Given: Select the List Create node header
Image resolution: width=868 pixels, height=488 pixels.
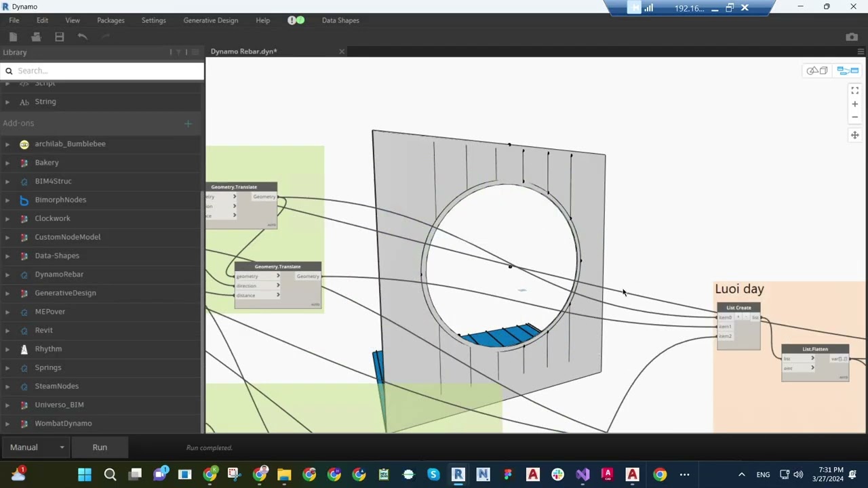Looking at the screenshot, I should (738, 308).
